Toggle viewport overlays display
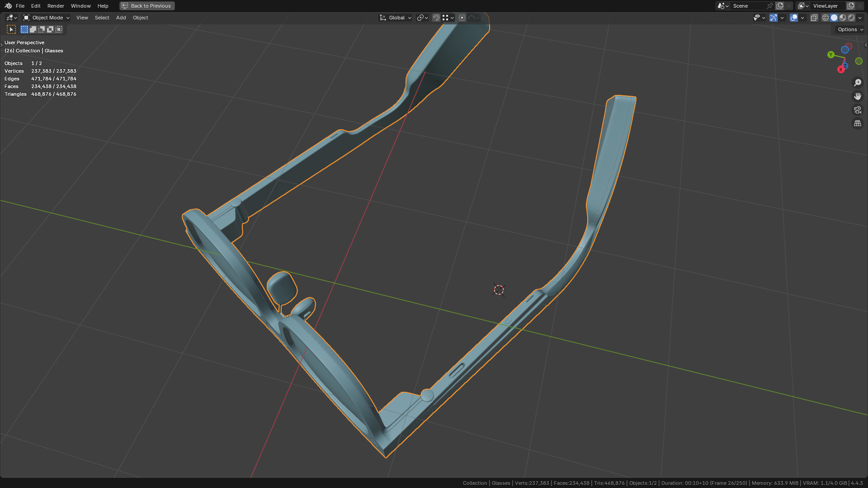 (794, 18)
